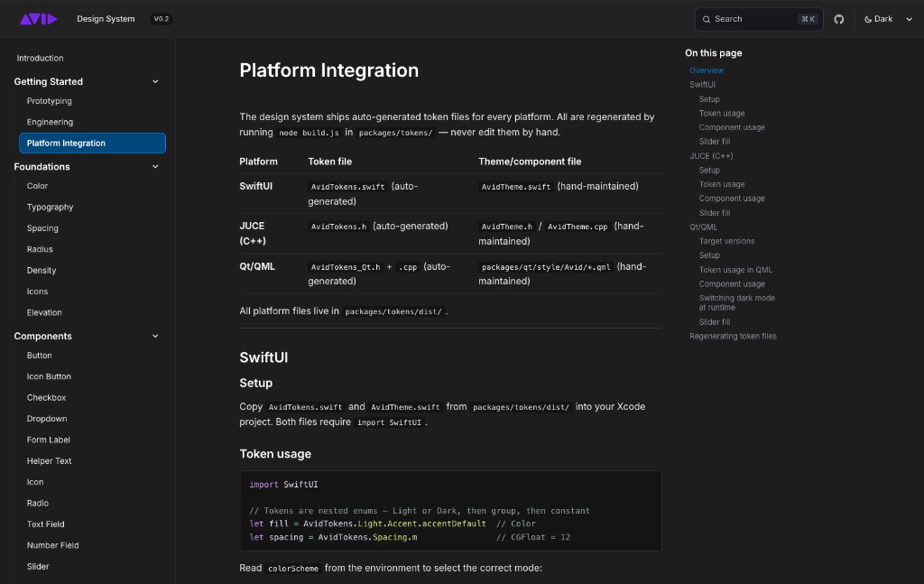
Task: Open the Radio component page
Action: coord(38,504)
